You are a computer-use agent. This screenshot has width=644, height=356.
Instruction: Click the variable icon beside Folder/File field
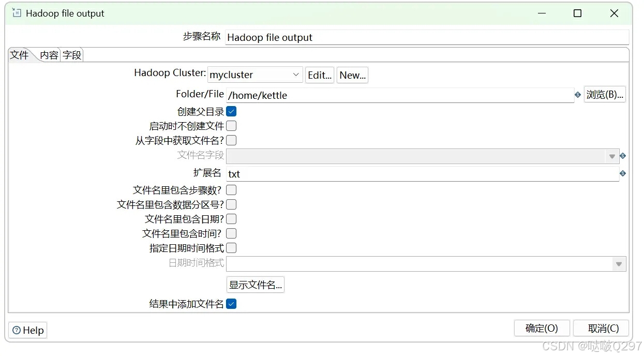click(x=578, y=95)
